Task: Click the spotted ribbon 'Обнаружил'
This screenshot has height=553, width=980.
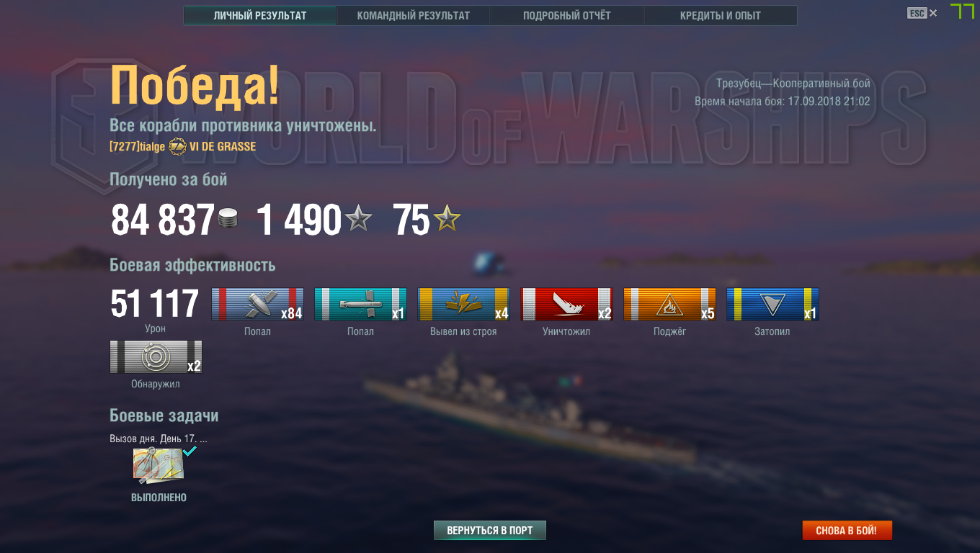Action: pyautogui.click(x=156, y=357)
